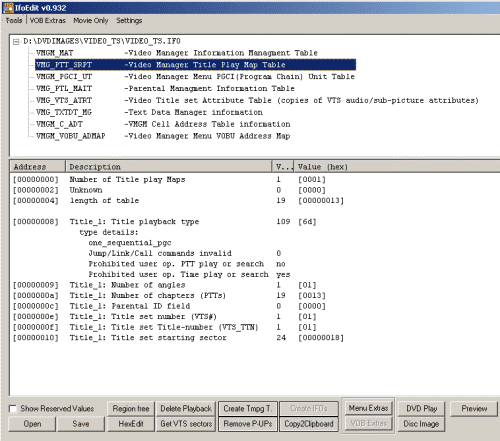Click the Value (hex) column header
The height and width of the screenshot is (441, 500).
tap(397, 167)
